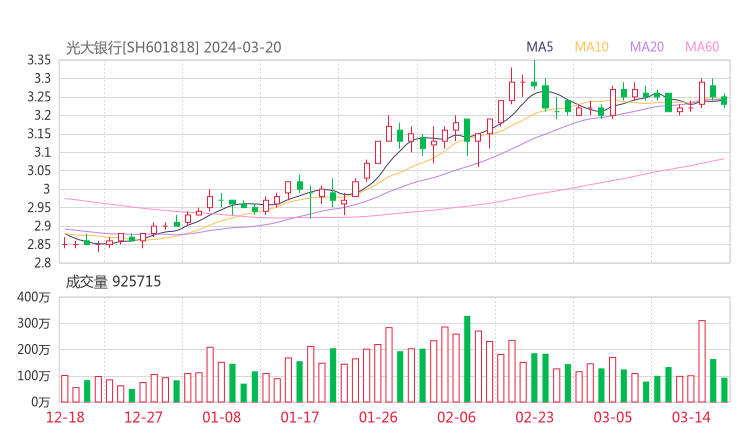Screen dimensions: 740x440
Task: Click the 3.25 price axis label
Action: [x=39, y=97]
